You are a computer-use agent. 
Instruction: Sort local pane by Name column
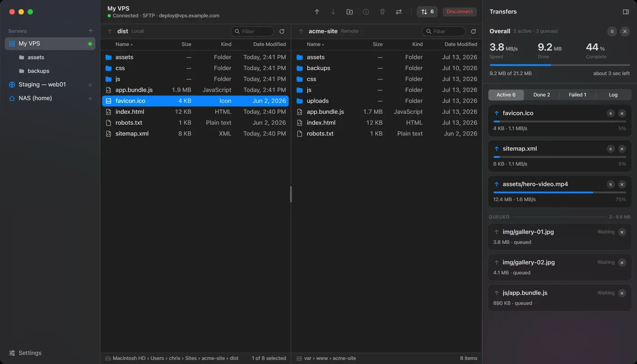(124, 44)
